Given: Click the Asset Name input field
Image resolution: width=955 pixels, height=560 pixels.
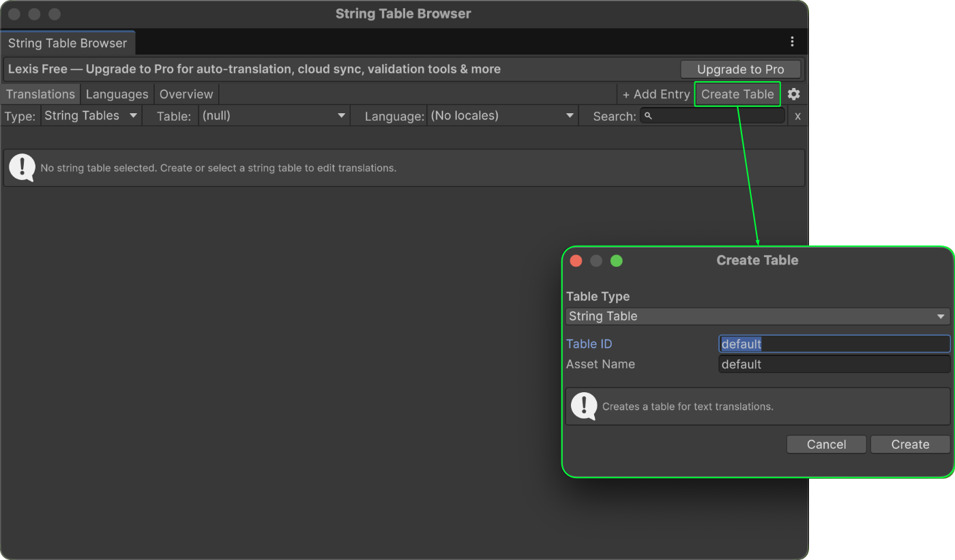Looking at the screenshot, I should tap(834, 364).
